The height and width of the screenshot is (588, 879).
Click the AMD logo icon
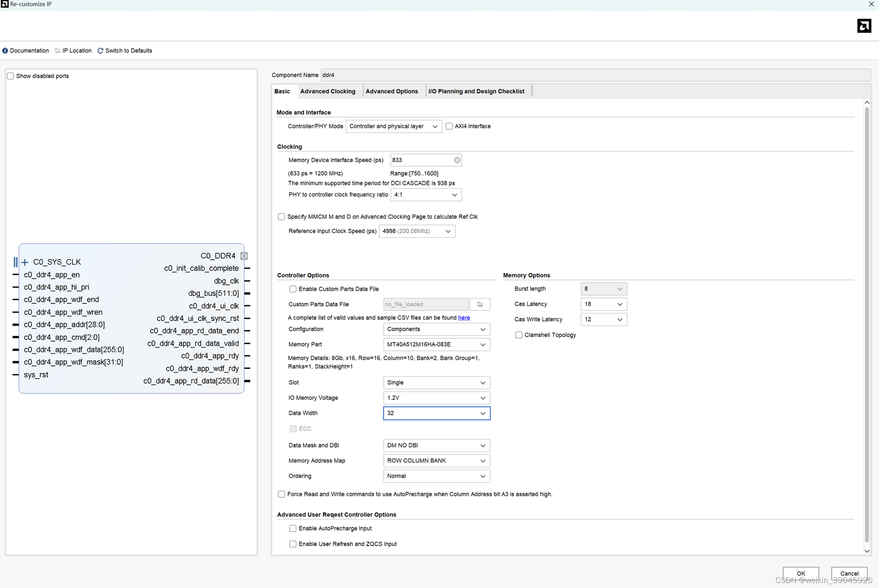point(864,26)
